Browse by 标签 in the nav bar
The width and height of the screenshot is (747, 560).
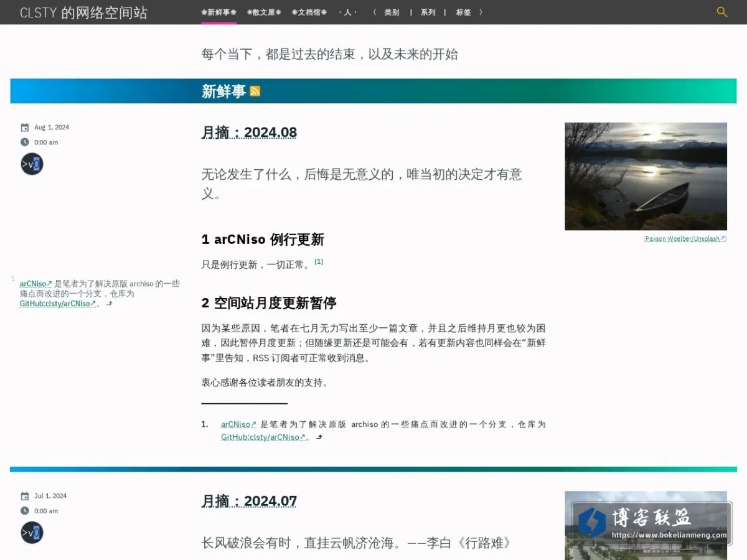464,12
